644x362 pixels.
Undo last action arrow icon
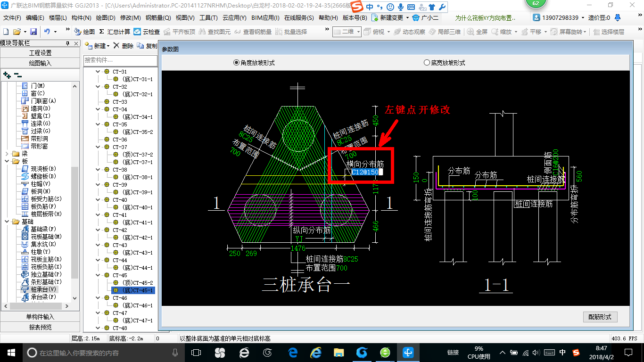[x=47, y=32]
